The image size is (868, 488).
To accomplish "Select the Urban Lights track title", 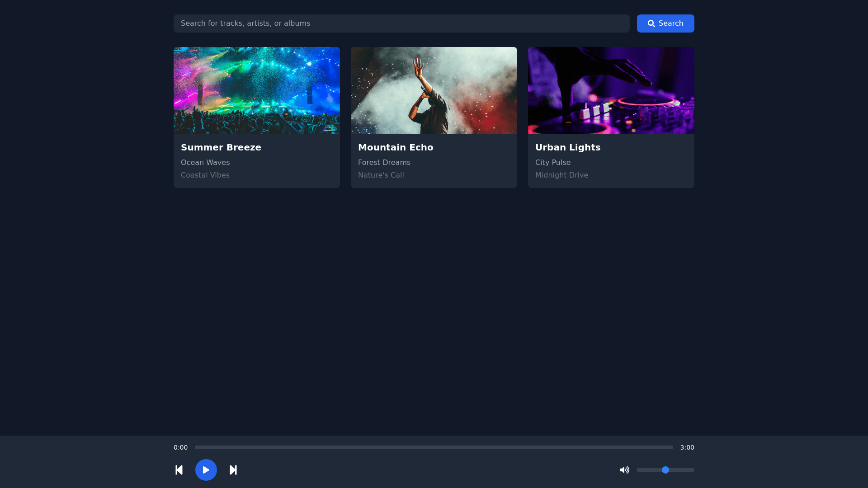I will 568,147.
